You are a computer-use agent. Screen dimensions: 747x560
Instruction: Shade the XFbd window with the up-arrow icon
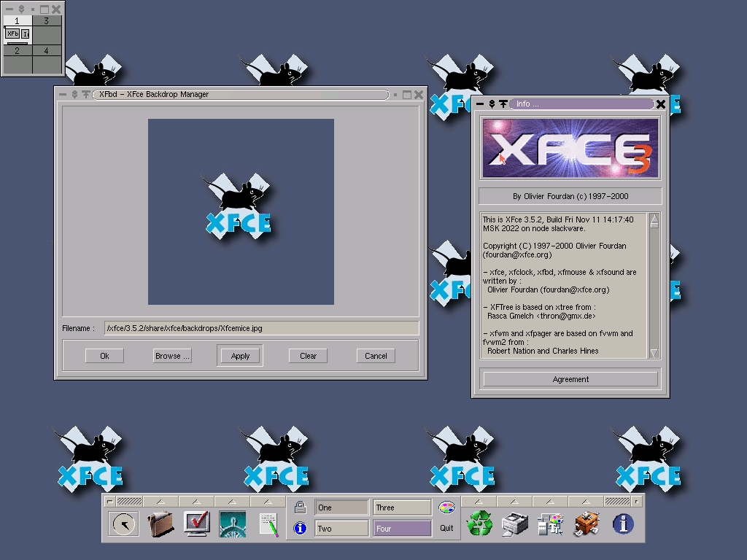coord(86,94)
